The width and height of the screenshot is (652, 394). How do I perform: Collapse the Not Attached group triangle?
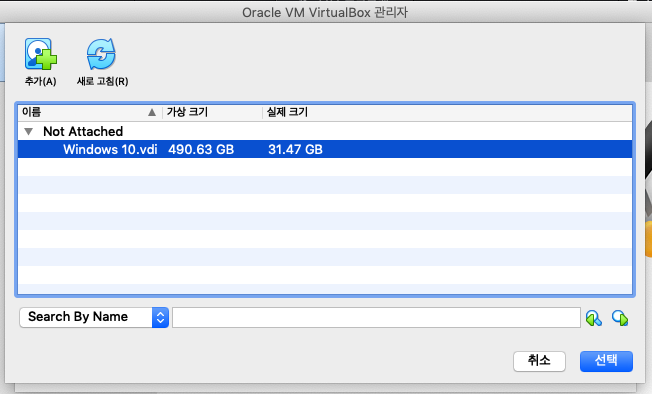click(28, 132)
